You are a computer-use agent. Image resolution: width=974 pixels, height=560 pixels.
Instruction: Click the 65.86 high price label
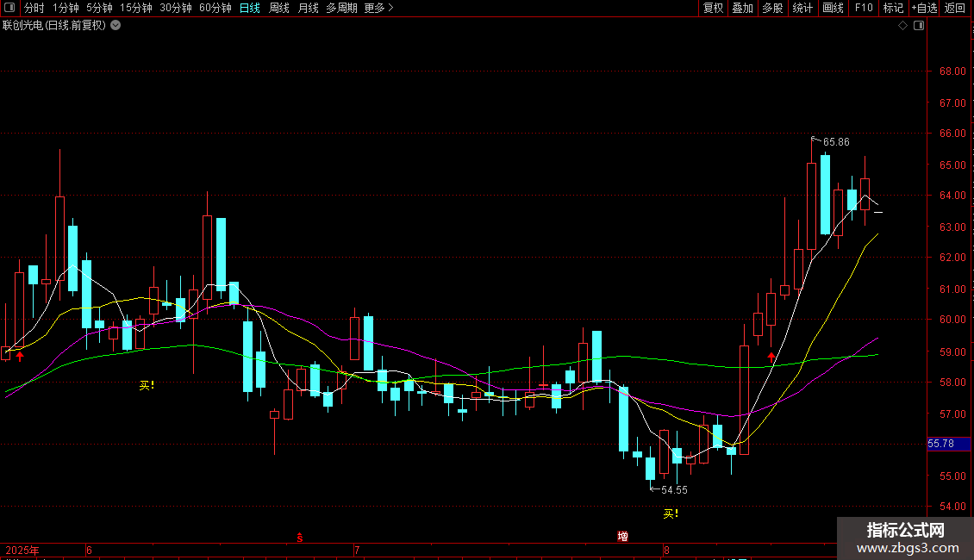(x=836, y=142)
